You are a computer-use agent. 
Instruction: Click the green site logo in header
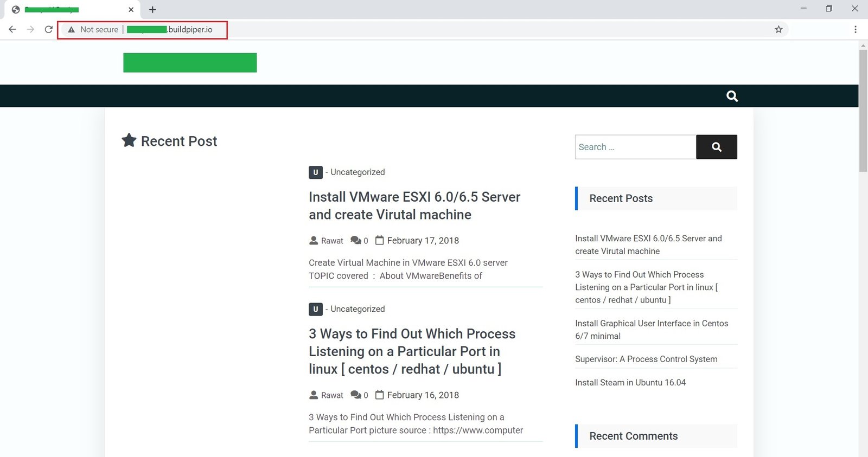pos(190,62)
